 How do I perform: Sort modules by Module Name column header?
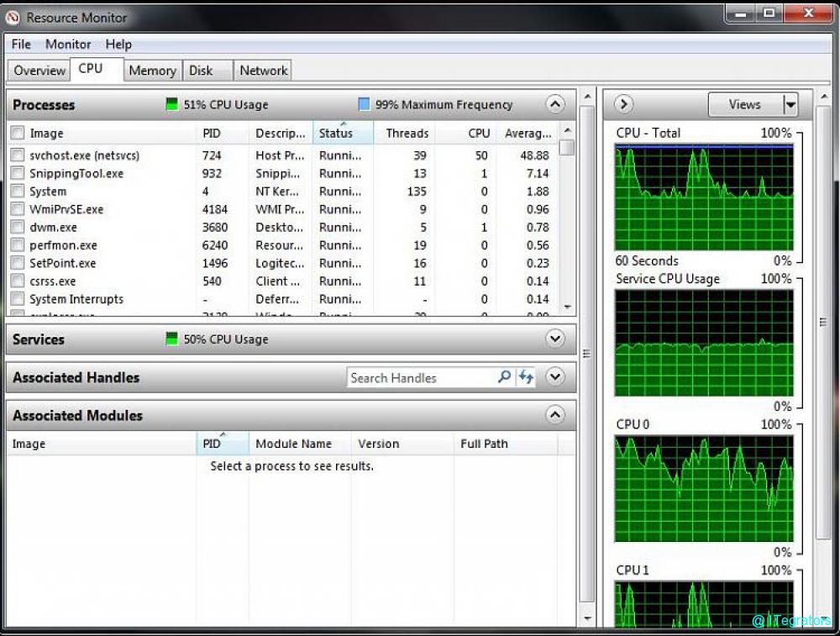(x=300, y=444)
